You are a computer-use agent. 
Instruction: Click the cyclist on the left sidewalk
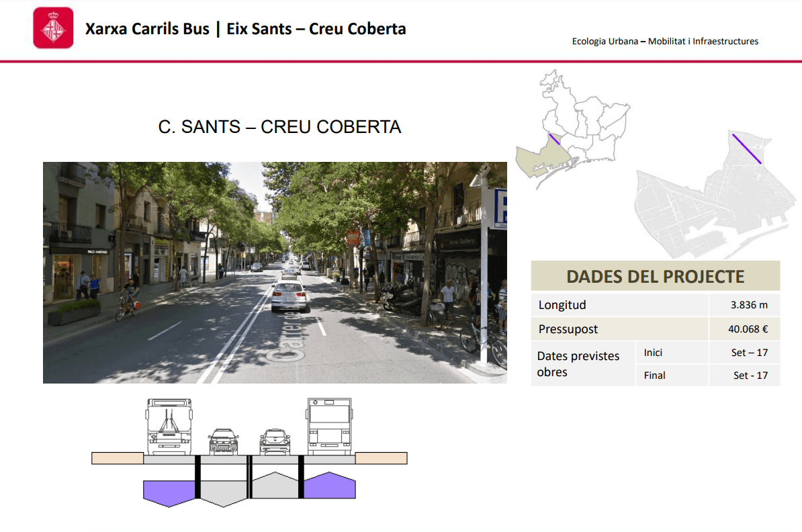128,300
